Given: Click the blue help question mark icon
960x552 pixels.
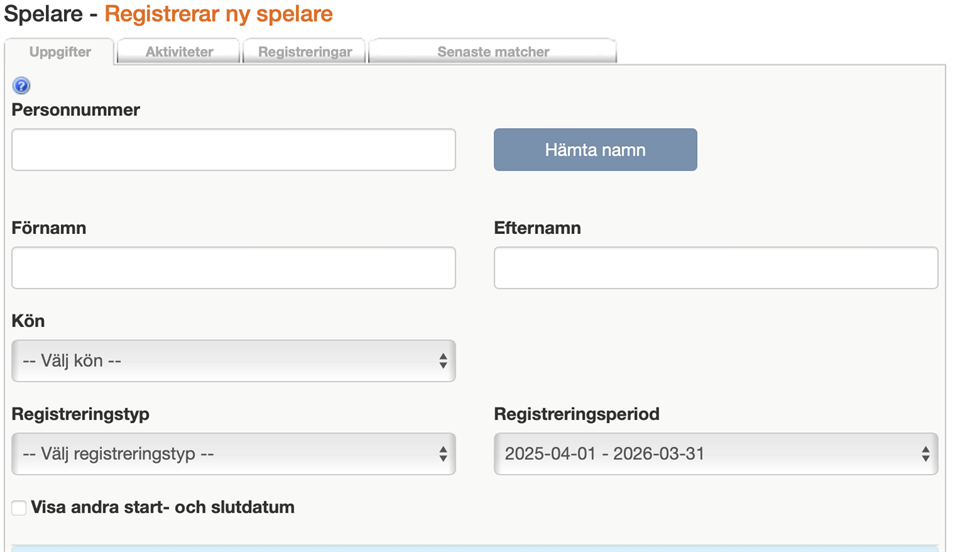Looking at the screenshot, I should [x=21, y=86].
